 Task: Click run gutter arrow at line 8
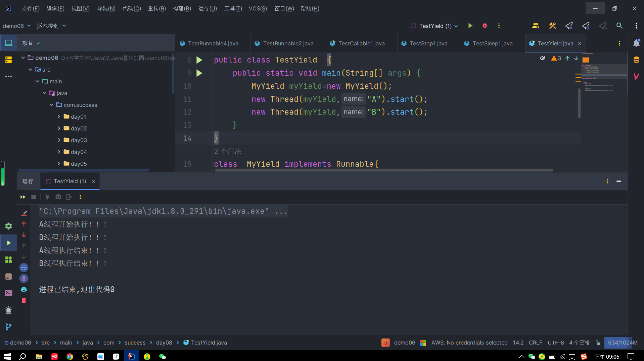tap(199, 60)
